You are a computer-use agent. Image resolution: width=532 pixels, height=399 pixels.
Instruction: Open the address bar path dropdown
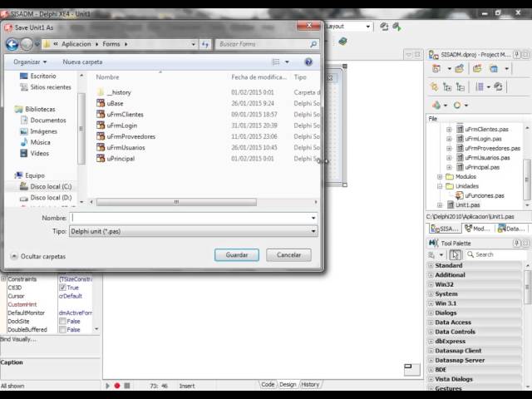tap(193, 44)
